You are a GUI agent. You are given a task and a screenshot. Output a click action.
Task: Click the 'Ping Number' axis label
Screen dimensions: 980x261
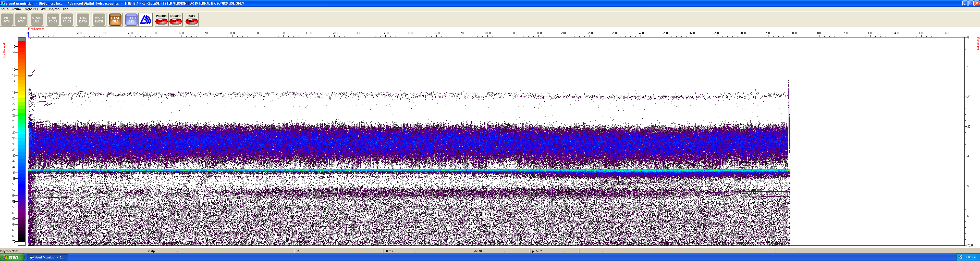(x=36, y=29)
